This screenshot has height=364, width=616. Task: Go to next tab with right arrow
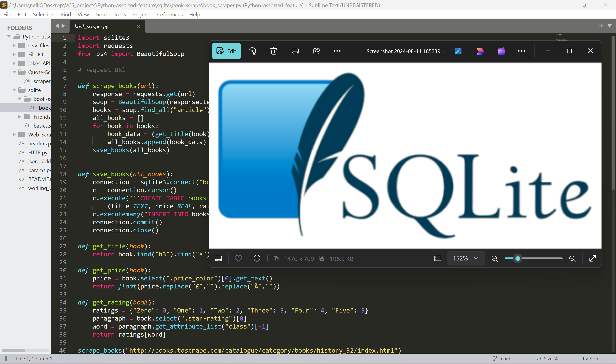point(63,26)
